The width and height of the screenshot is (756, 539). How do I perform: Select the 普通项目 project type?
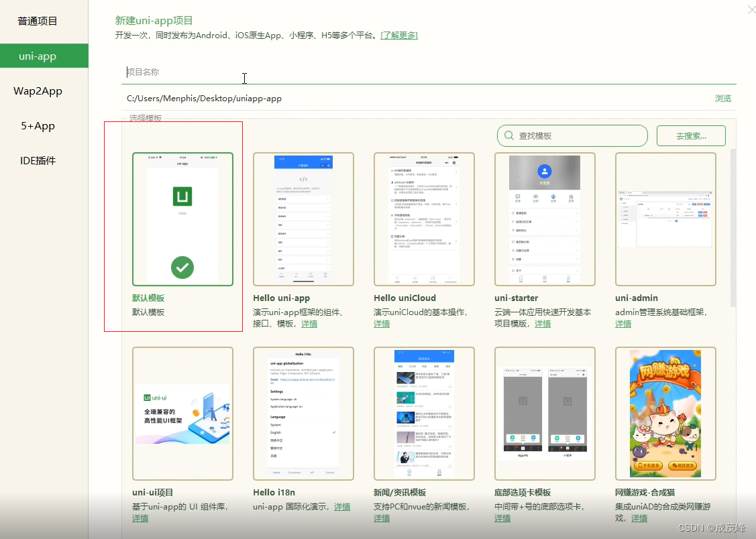click(38, 21)
